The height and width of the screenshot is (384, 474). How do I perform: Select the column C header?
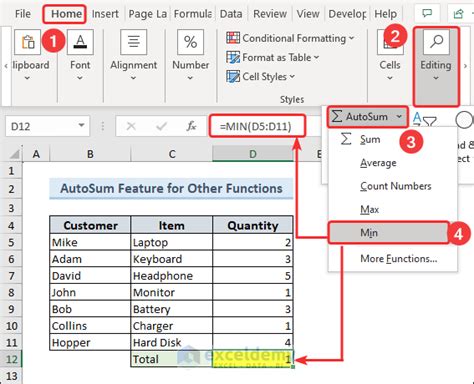(x=172, y=154)
